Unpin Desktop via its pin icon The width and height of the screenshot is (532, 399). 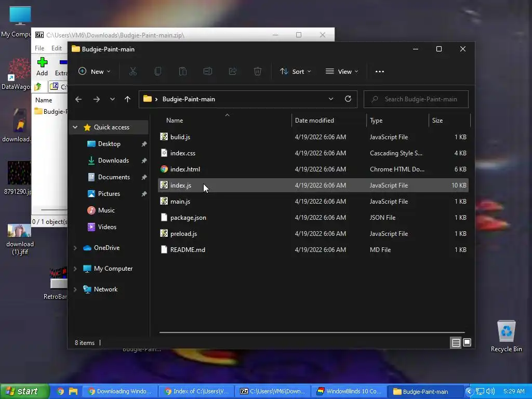[x=144, y=144]
